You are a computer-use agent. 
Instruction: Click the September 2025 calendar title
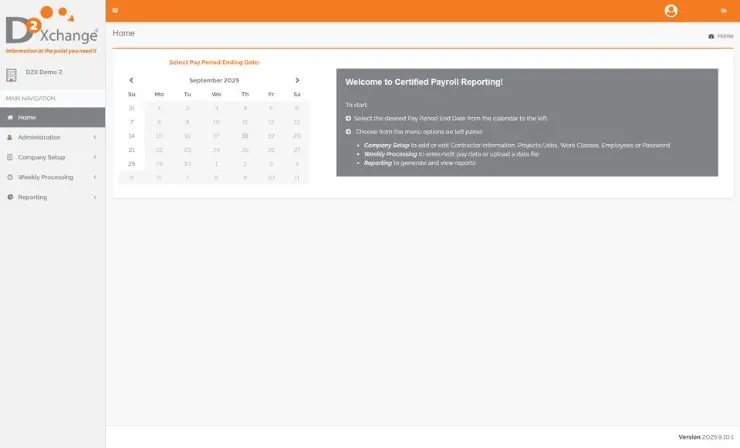click(x=214, y=80)
